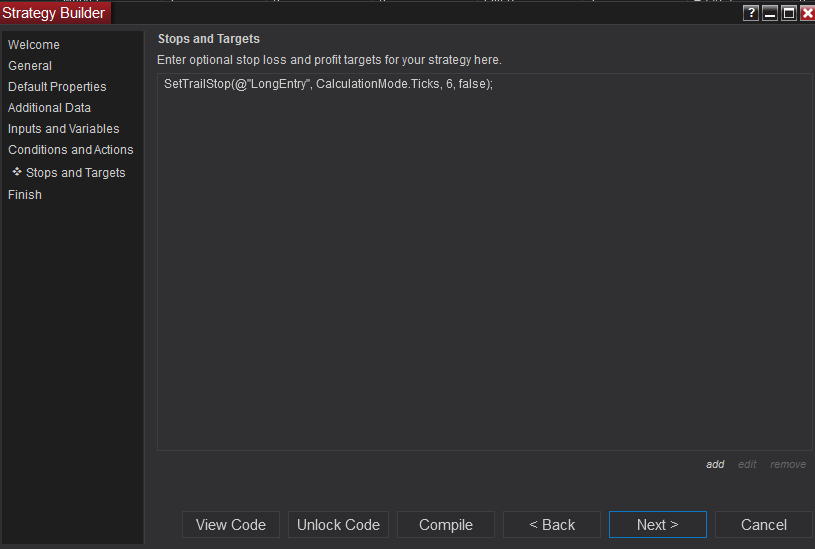Click the help question mark icon
The image size is (815, 549).
tap(751, 13)
